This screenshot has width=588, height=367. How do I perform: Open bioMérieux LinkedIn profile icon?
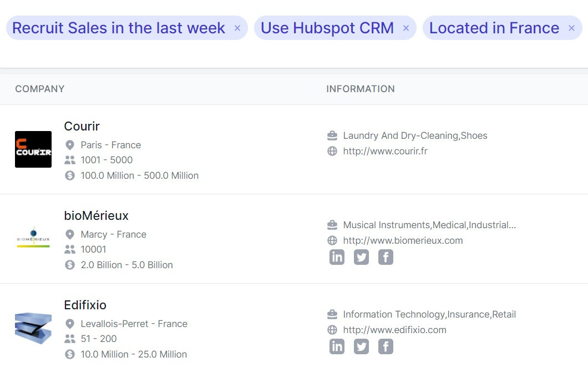[x=337, y=257]
